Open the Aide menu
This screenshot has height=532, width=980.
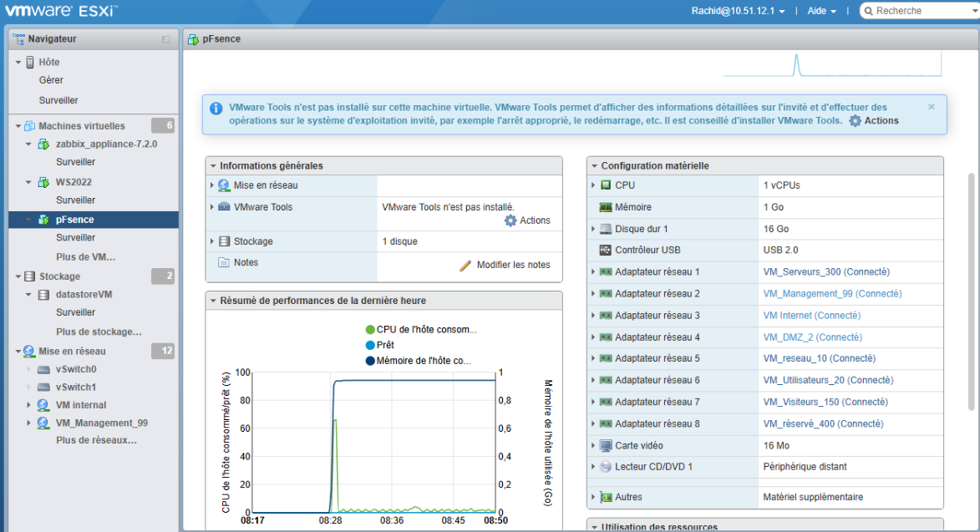coord(821,11)
